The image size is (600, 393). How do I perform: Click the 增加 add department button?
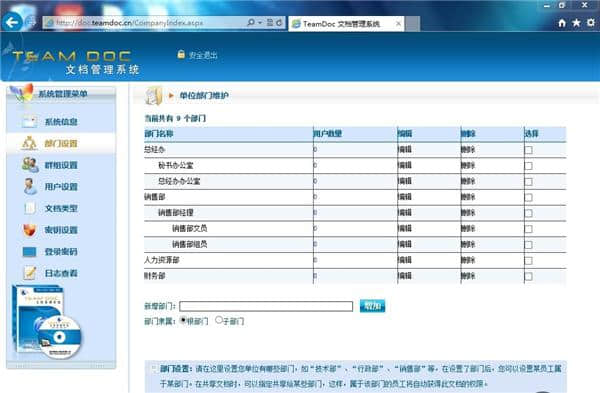[372, 306]
